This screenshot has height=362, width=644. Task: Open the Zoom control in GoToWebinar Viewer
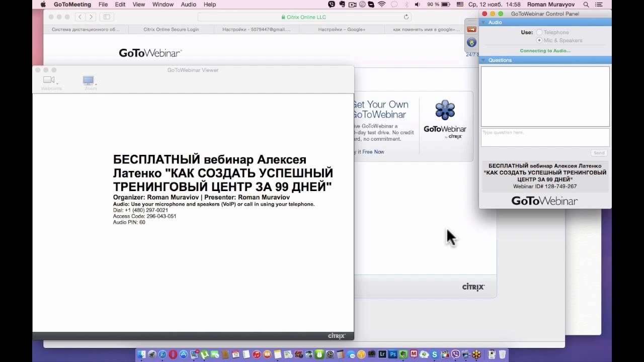tap(90, 82)
